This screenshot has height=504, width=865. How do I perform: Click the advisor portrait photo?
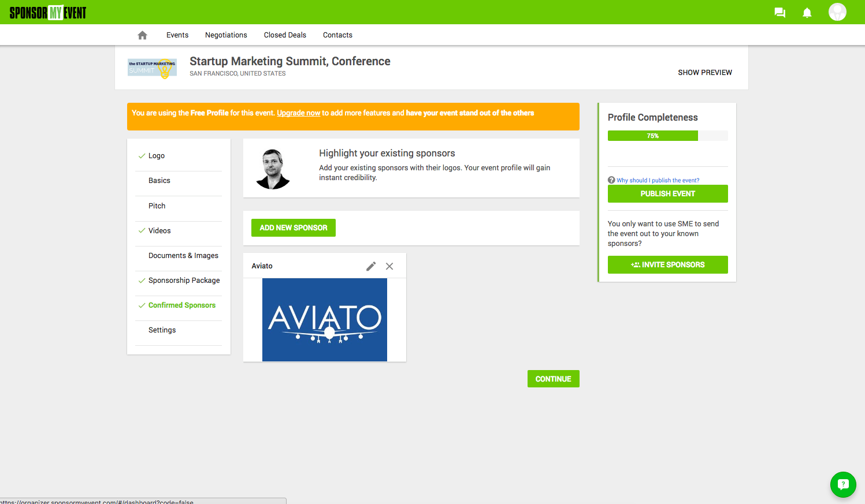point(273,169)
